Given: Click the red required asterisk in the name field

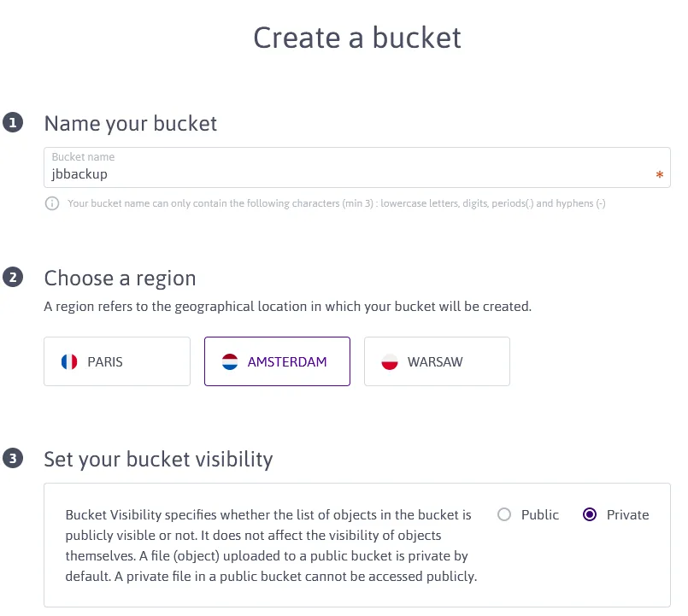Looking at the screenshot, I should point(659,175).
